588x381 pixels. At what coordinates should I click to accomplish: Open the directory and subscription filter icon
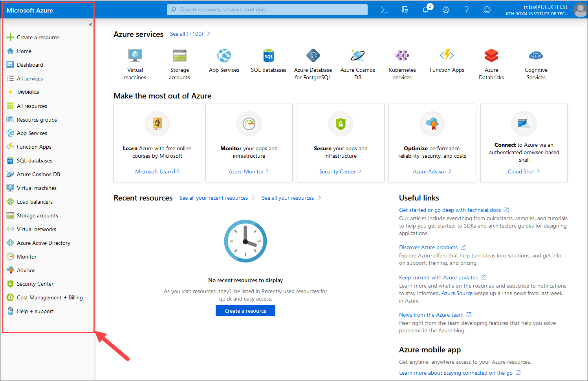tap(405, 10)
